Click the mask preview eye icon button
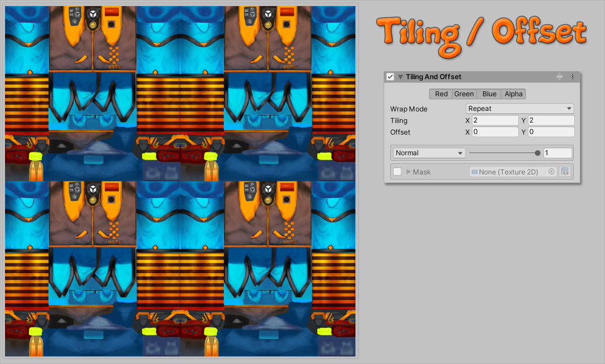This screenshot has height=364, width=605. coord(565,172)
